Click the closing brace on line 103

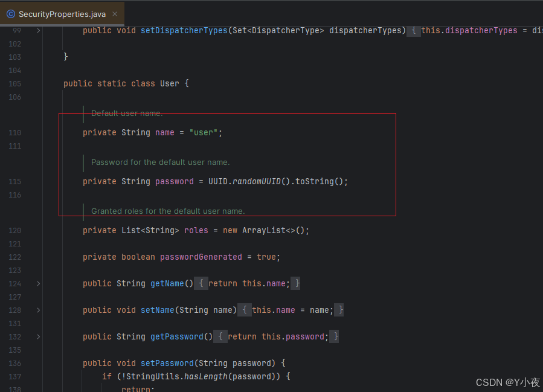click(x=66, y=56)
